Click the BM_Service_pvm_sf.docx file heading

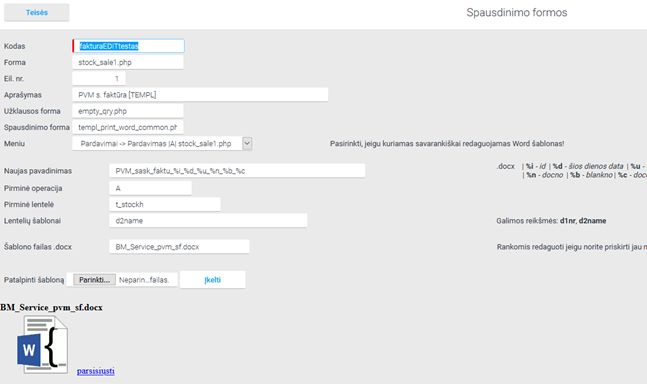pos(52,307)
